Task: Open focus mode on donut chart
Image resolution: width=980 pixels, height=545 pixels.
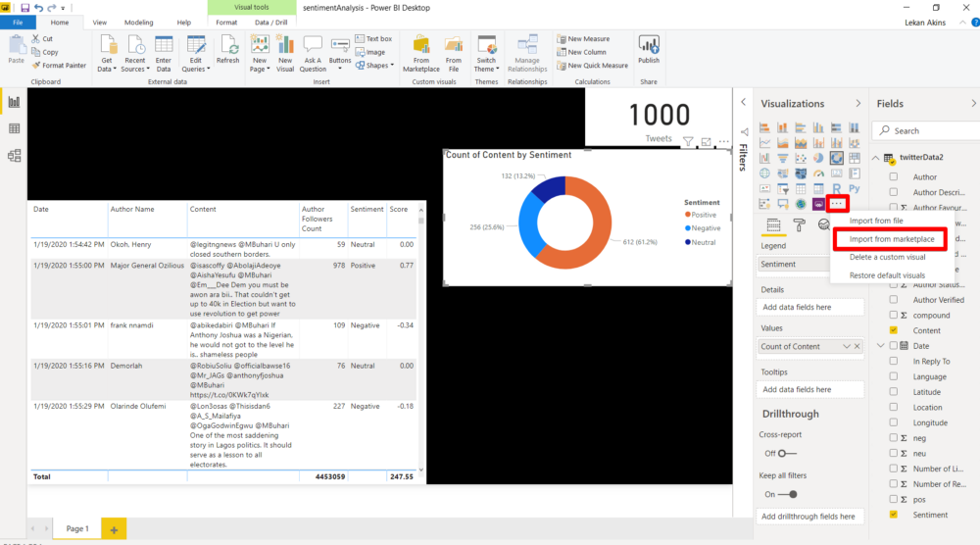Action: point(706,142)
